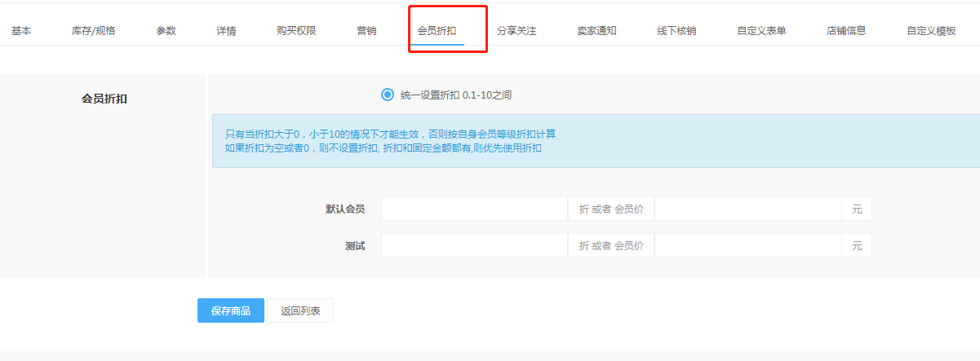Screen dimensions: 980x361
Task: Go to the 详情 tab
Action: (227, 31)
